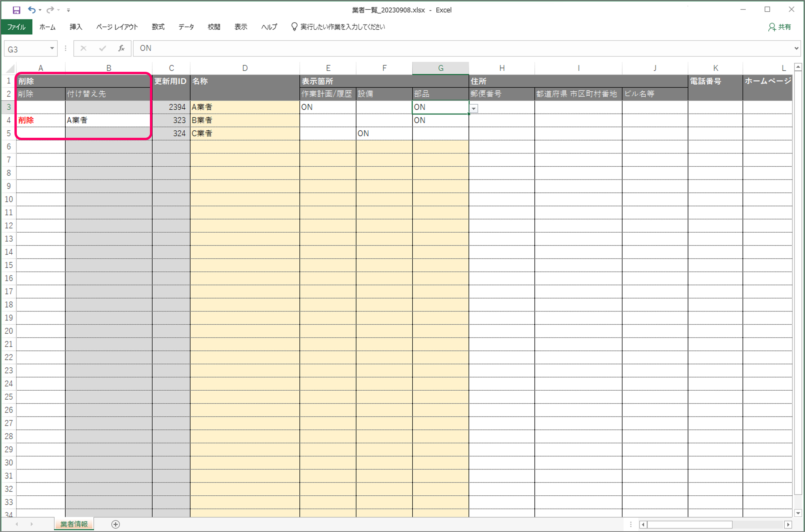Open the cell G3 validation dropdown arrow
Image resolution: width=805 pixels, height=532 pixels.
pos(474,109)
